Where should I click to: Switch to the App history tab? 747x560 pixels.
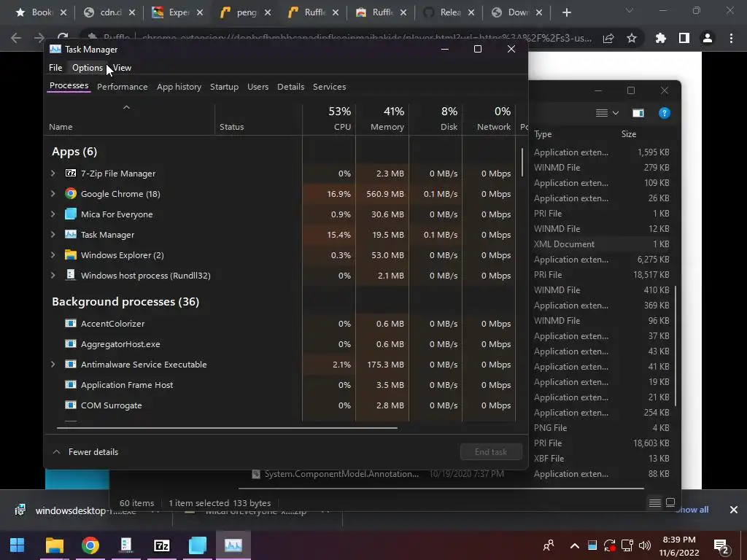point(179,87)
